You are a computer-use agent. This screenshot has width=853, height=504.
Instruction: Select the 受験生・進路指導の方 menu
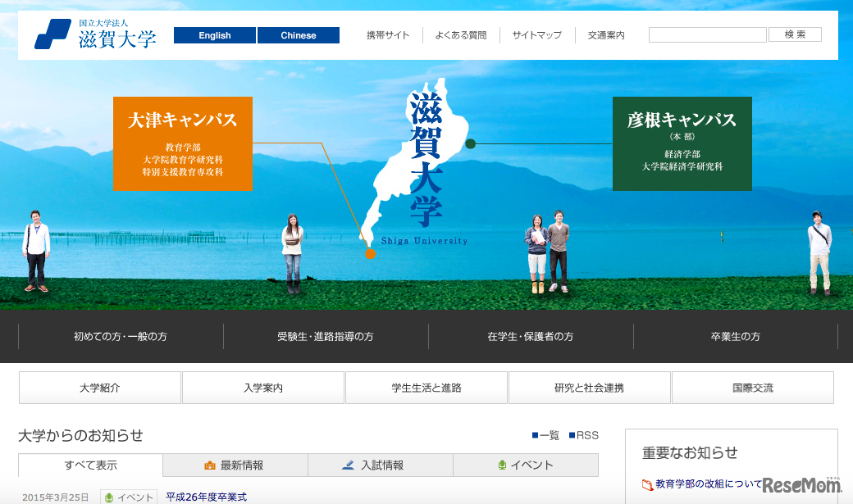tap(326, 337)
